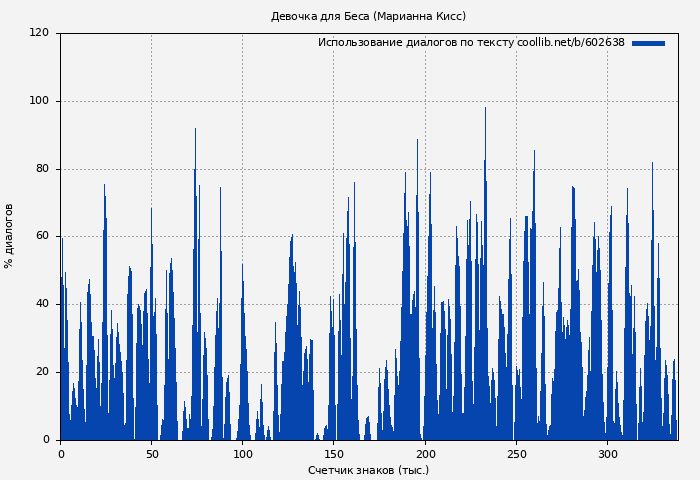Click the tallest bar peak near 98 percent

pos(485,110)
